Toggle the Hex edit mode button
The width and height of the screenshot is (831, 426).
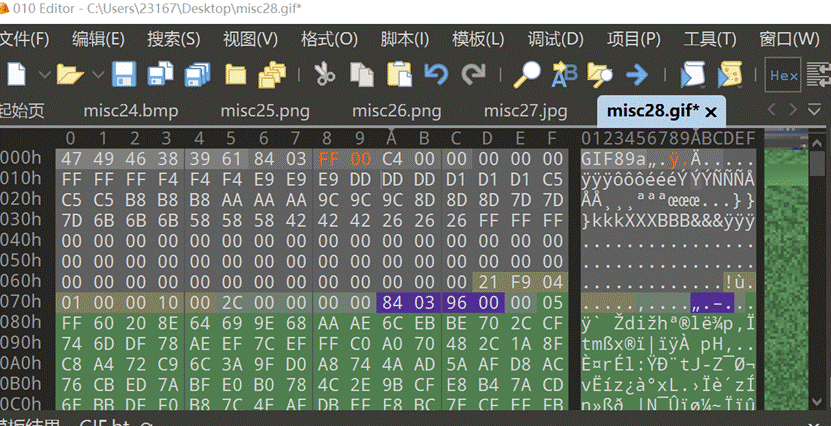pyautogui.click(x=783, y=75)
